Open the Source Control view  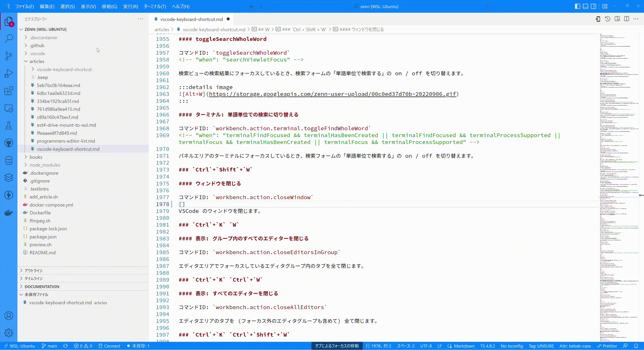(x=9, y=56)
